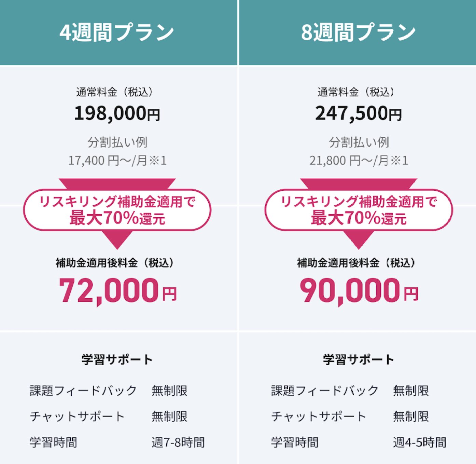The image size is (476, 464).
Task: Click 学習サポート heading in the 4-week plan
Action: (117, 359)
